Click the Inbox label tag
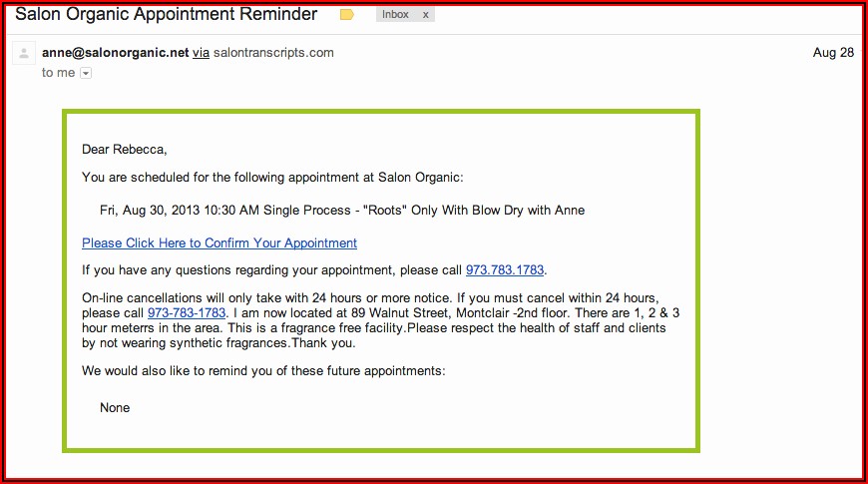868x484 pixels. tap(396, 15)
